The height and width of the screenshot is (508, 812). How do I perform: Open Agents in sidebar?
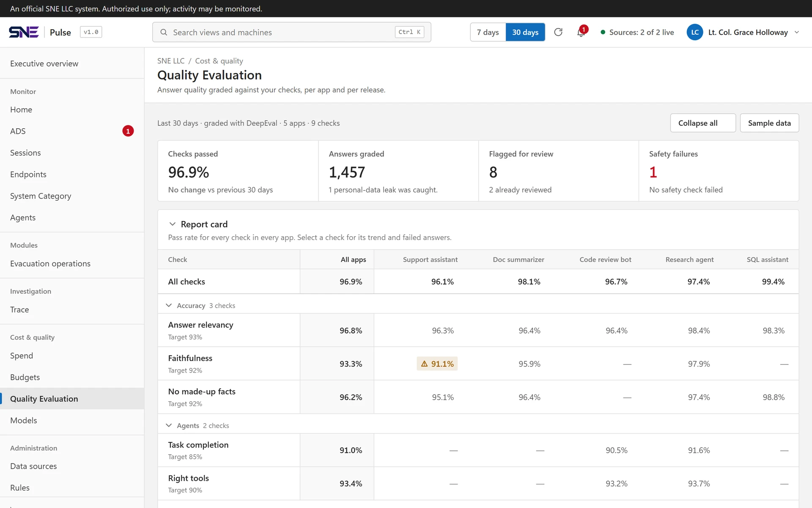72,218
